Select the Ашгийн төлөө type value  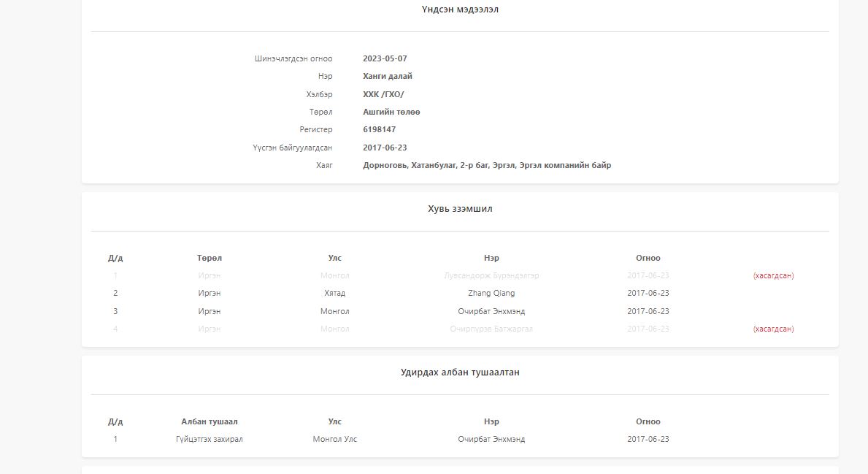(391, 112)
